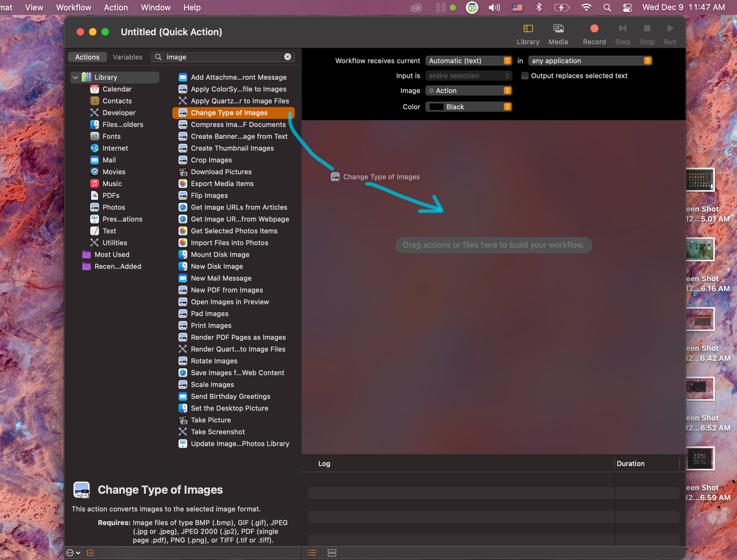Select the Rotate Images action
The image size is (737, 560).
point(214,361)
